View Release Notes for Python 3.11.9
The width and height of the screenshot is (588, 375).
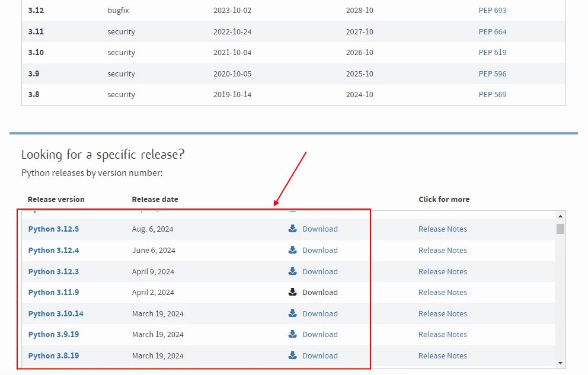tap(443, 292)
